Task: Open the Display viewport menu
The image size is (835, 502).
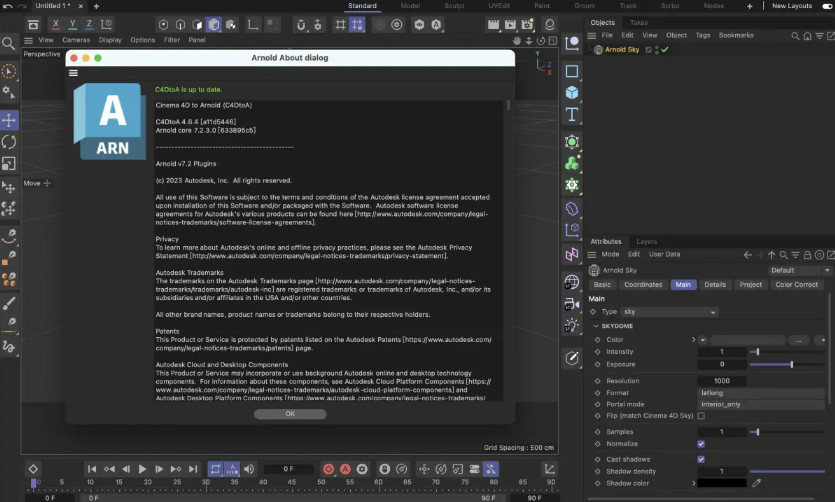Action: point(110,40)
